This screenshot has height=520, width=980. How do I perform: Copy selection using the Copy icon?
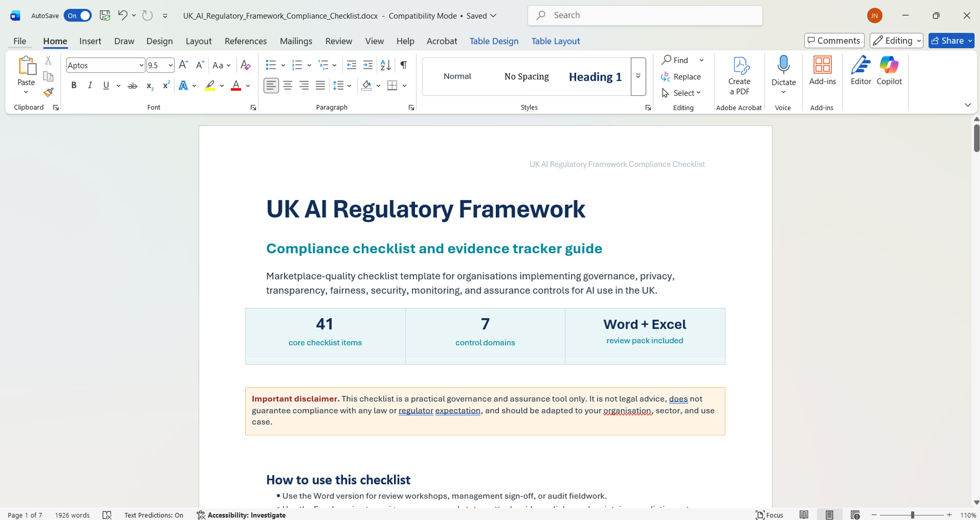click(48, 77)
